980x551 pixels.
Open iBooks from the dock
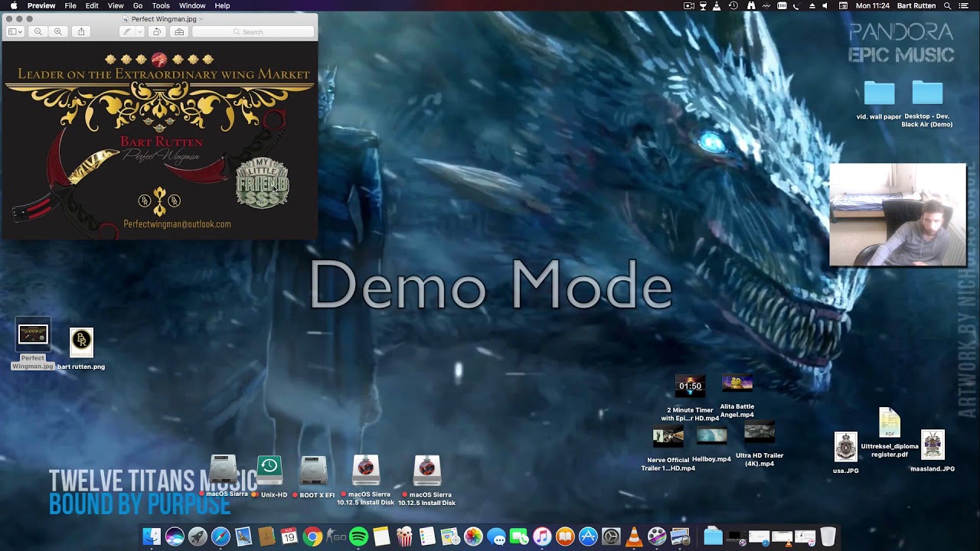pyautogui.click(x=565, y=537)
